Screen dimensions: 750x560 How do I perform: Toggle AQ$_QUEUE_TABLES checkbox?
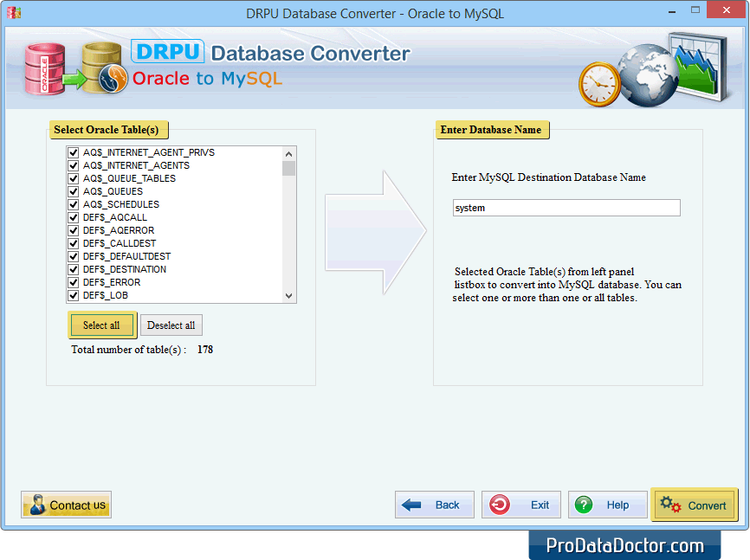74,178
